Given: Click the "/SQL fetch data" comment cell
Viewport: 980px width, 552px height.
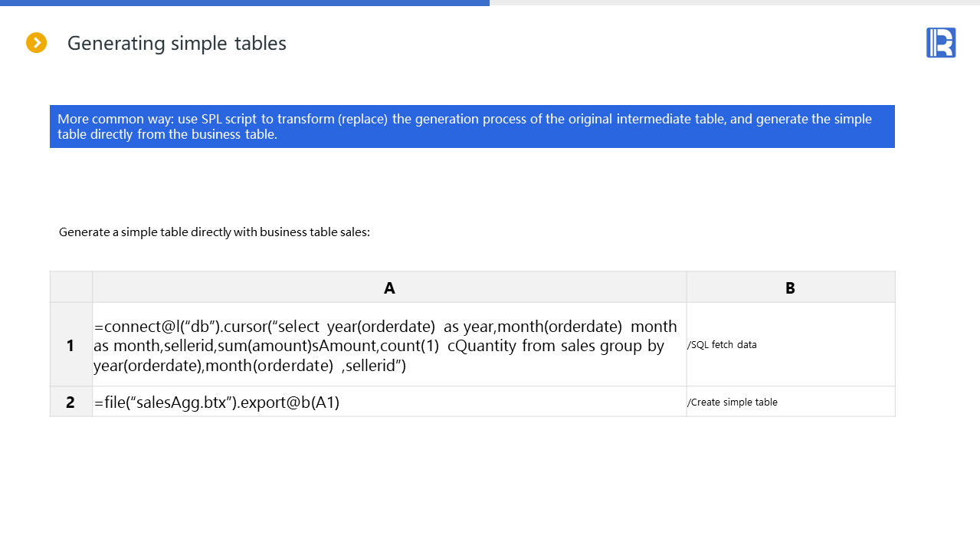Looking at the screenshot, I should [722, 345].
